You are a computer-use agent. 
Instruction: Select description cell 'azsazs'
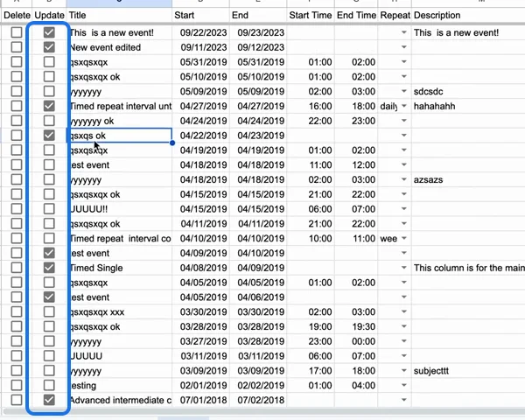[x=468, y=179]
